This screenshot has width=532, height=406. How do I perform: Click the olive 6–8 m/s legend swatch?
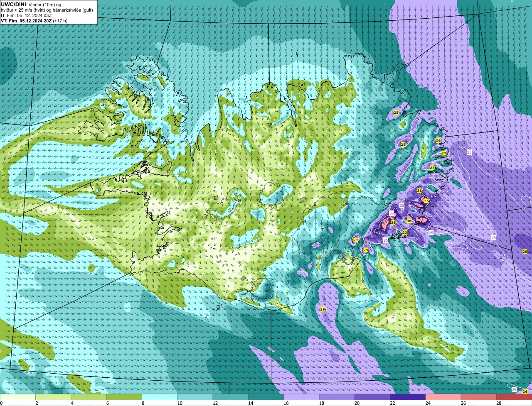[x=124, y=397]
